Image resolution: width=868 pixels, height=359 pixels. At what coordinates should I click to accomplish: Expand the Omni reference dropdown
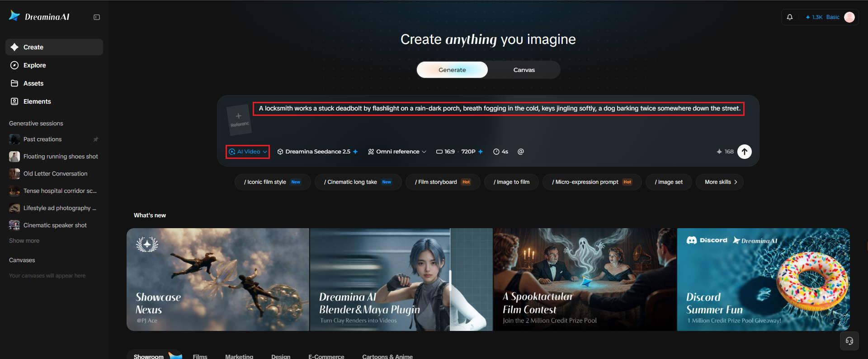pos(397,152)
